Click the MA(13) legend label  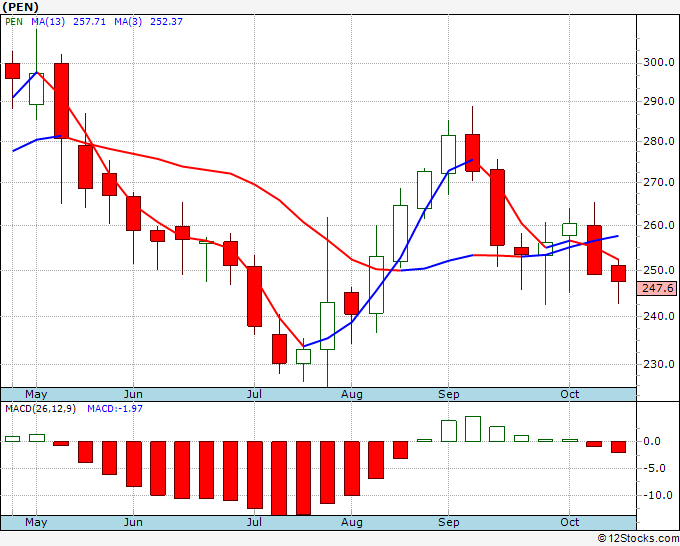pos(48,22)
